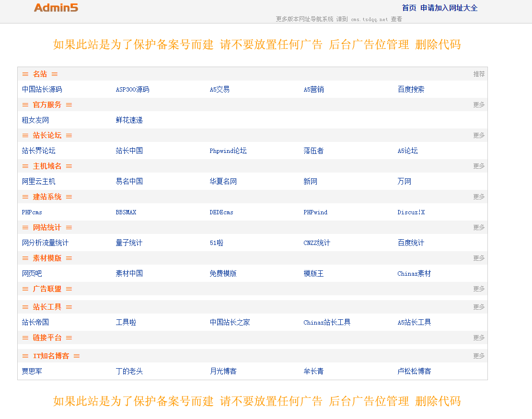
Task: Open the 名站 category heading
Action: [40, 74]
